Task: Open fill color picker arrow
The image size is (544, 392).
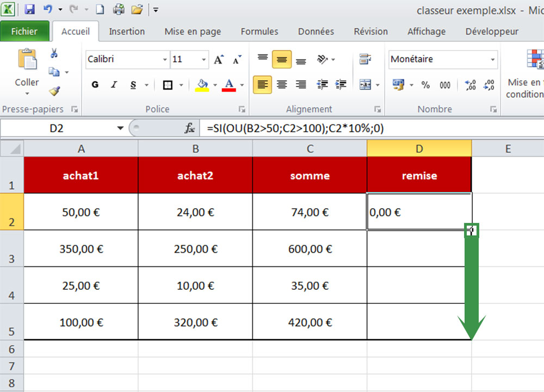Action: [215, 85]
